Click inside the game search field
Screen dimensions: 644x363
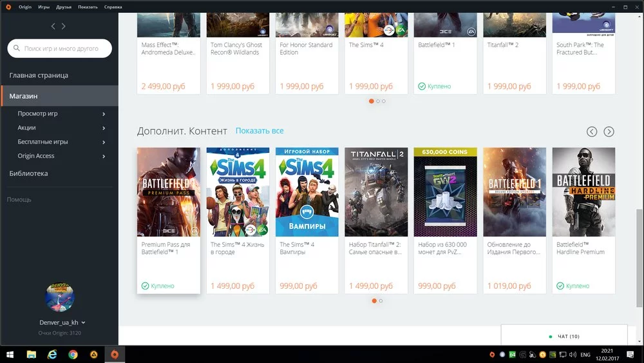coord(59,48)
